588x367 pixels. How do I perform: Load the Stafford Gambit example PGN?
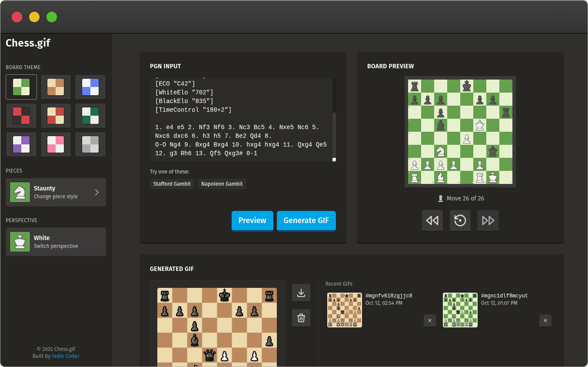coord(172,184)
